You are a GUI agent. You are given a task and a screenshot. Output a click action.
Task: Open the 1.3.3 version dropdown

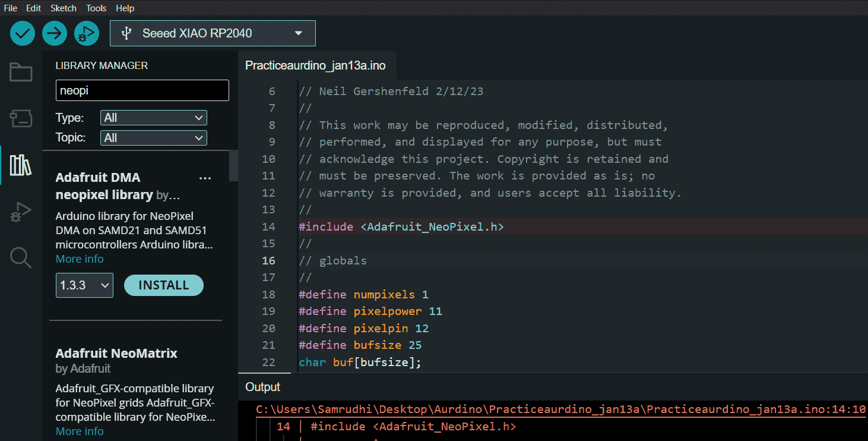tap(84, 285)
